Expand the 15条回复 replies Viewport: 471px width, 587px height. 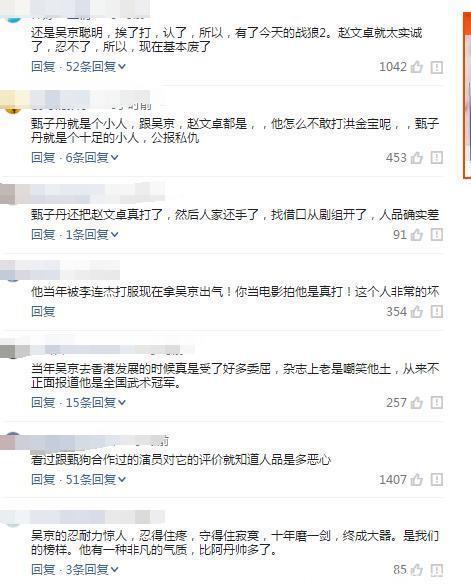click(x=96, y=402)
